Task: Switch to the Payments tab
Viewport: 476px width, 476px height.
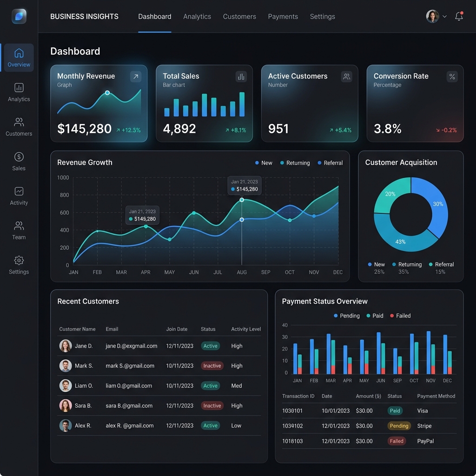Action: tap(283, 16)
